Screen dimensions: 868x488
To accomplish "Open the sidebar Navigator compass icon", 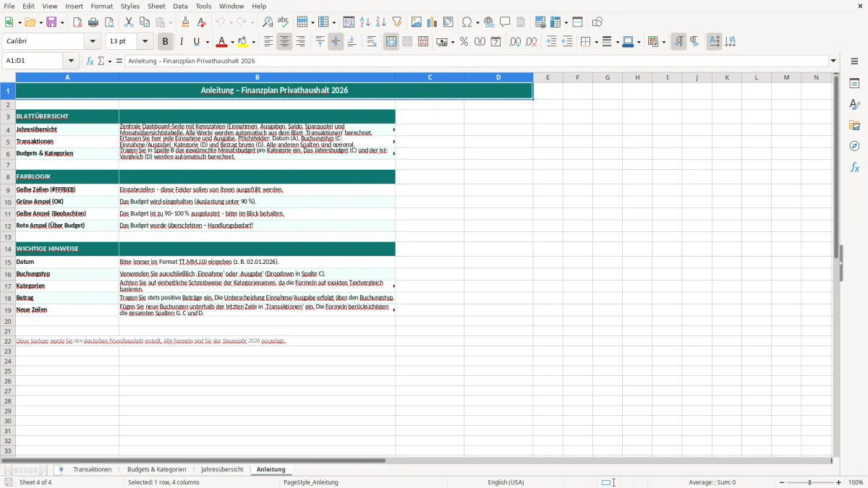I will click(854, 146).
